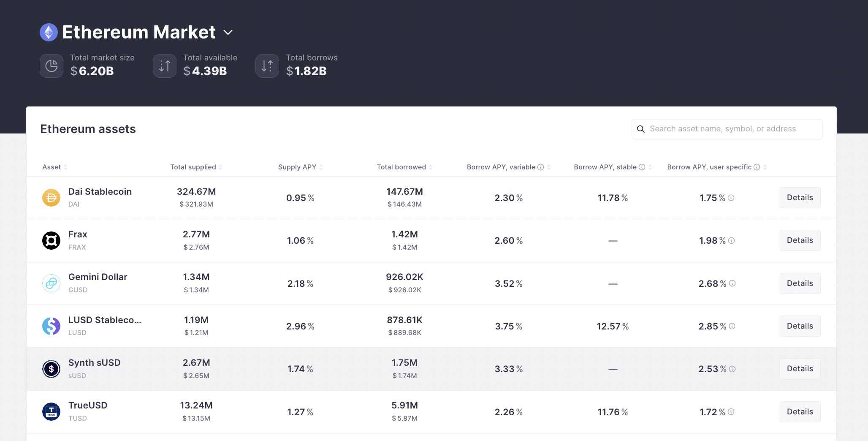Select the Gemini Dollar asset name

tap(98, 277)
